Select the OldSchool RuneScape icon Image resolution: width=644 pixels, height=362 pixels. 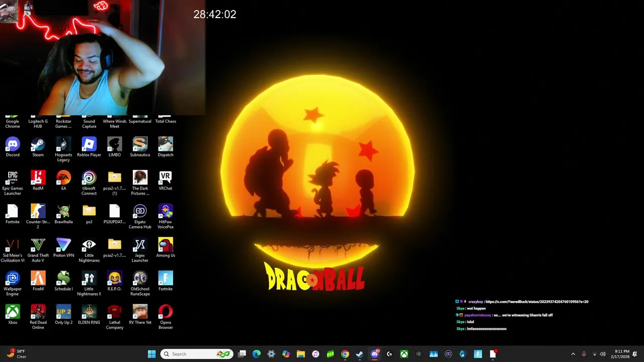pos(140,284)
